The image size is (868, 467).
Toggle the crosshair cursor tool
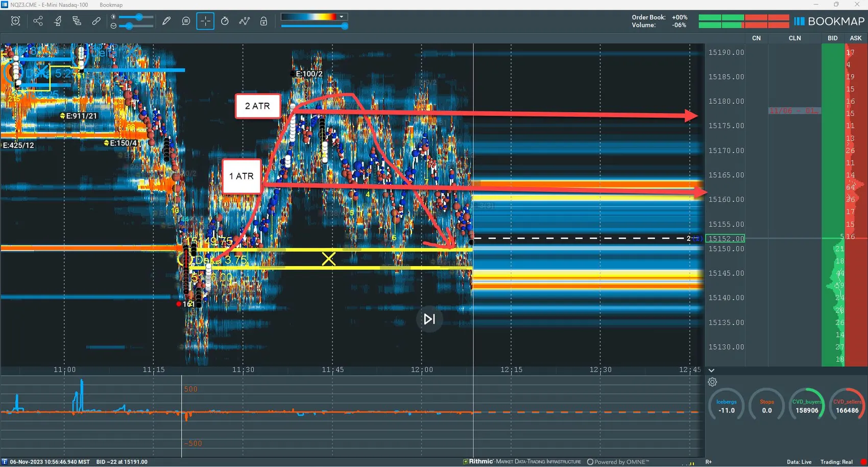coord(205,21)
